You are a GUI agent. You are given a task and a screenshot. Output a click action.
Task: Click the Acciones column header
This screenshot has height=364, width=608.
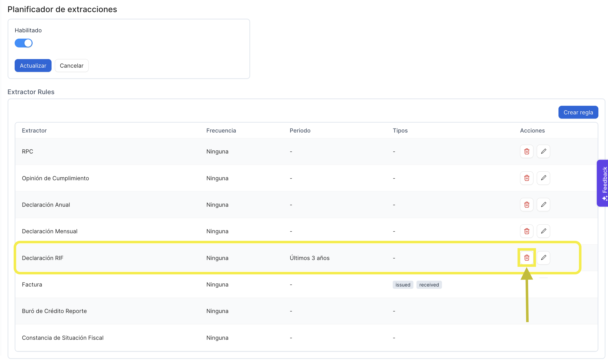[532, 131]
